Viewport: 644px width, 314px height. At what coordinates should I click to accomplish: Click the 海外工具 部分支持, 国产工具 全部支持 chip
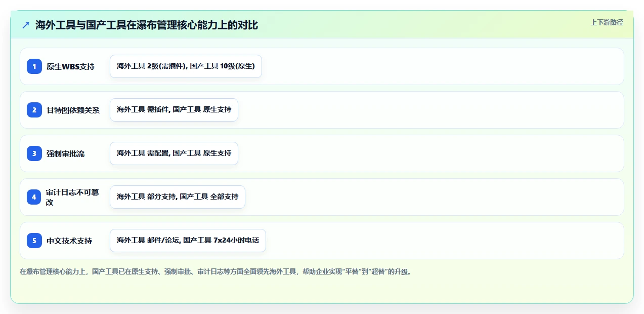178,197
